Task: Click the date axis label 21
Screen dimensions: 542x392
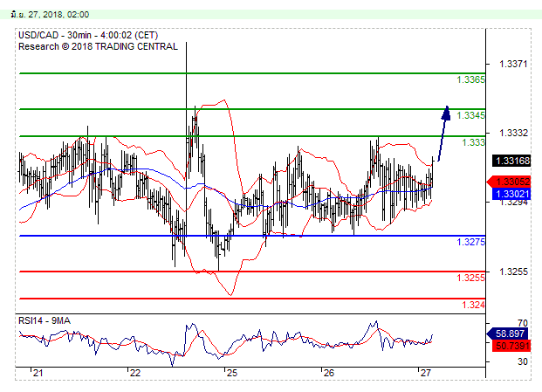Action: pyautogui.click(x=38, y=373)
